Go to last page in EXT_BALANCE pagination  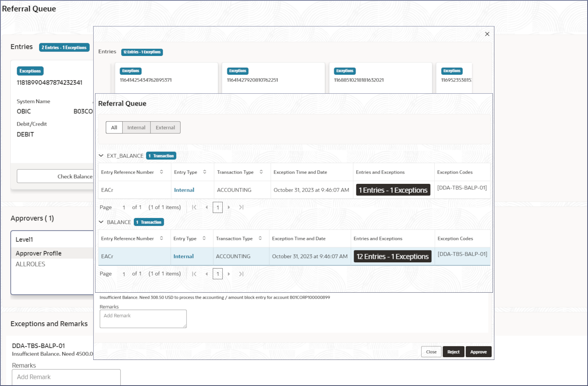pyautogui.click(x=241, y=207)
